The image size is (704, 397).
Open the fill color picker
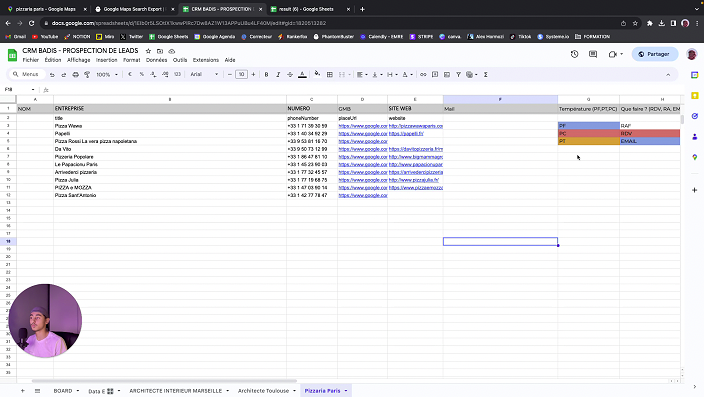[x=317, y=74]
